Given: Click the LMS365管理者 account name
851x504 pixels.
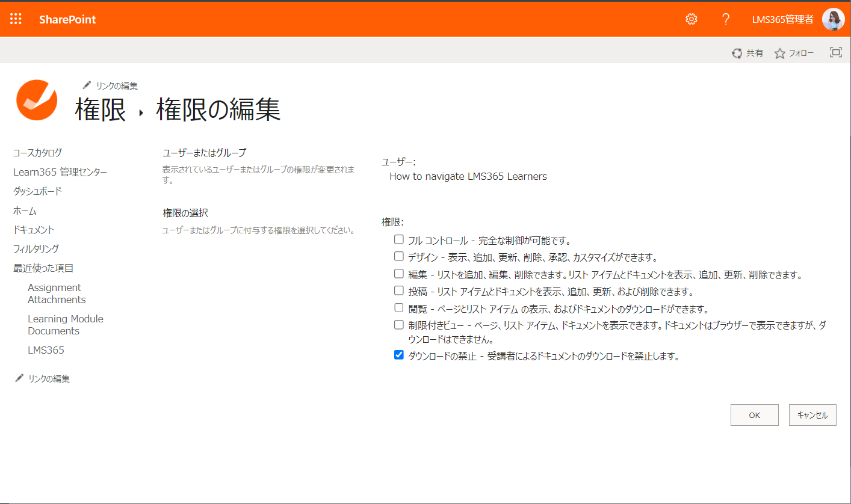Looking at the screenshot, I should point(783,19).
